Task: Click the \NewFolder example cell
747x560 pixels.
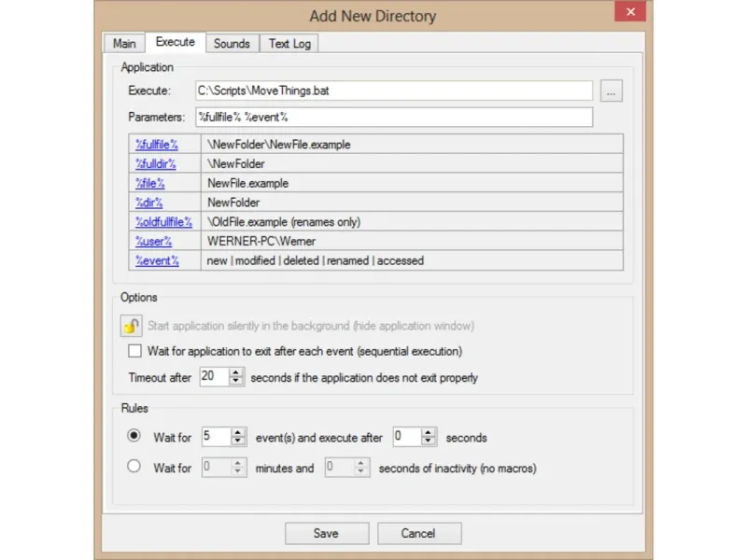Action: [x=412, y=164]
